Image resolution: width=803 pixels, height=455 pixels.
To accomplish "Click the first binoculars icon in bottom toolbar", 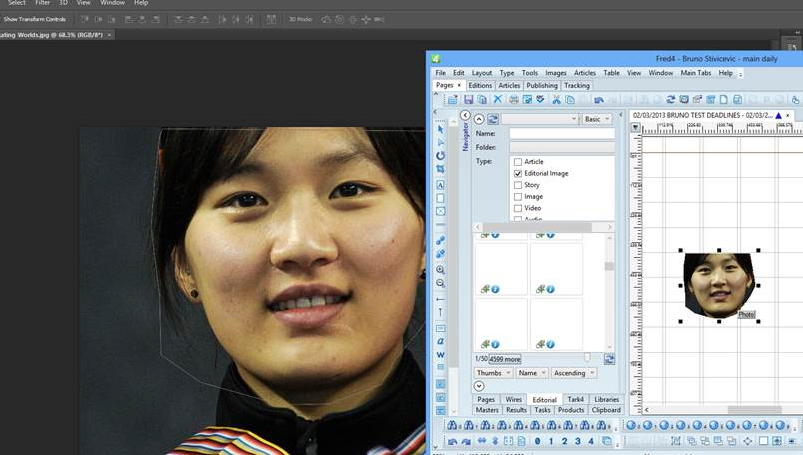I will click(x=452, y=425).
